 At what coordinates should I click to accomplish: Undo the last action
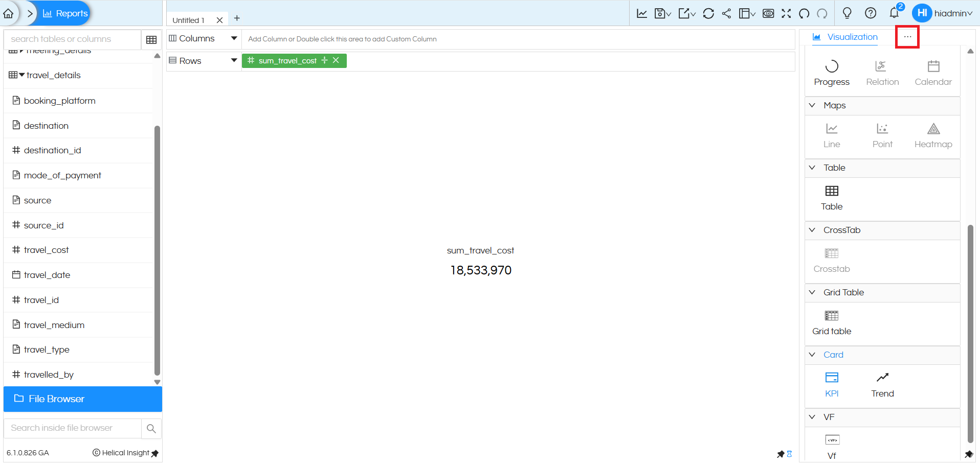pyautogui.click(x=804, y=13)
